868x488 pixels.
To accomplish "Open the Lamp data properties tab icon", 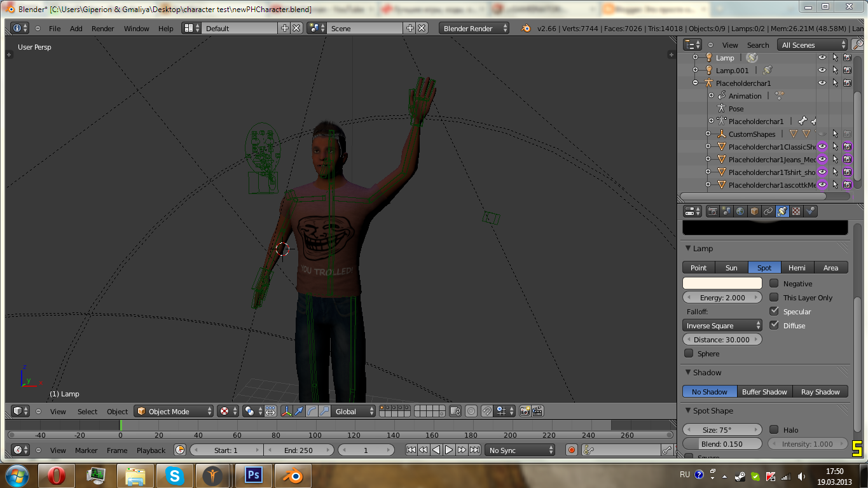I will (x=782, y=211).
